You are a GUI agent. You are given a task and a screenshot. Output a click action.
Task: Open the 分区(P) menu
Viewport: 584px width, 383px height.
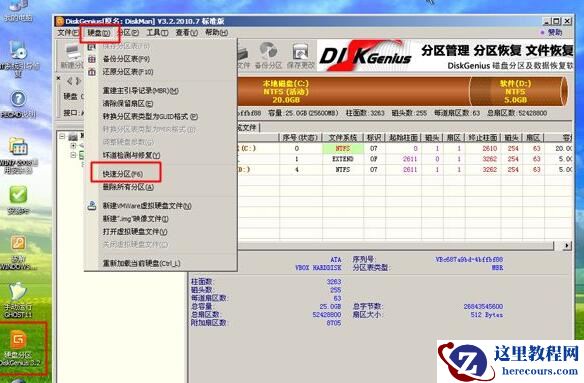[x=129, y=33]
